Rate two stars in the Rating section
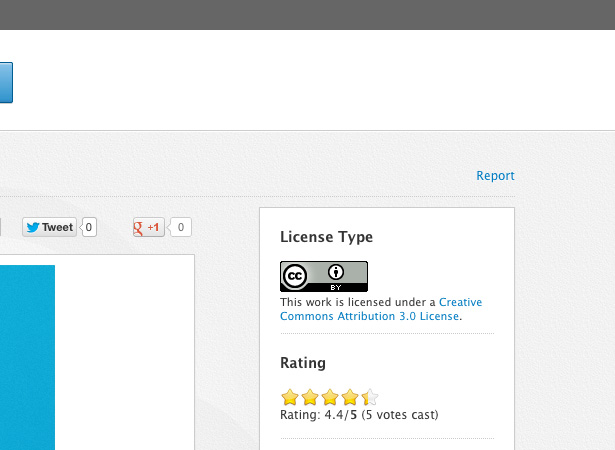 coord(310,397)
